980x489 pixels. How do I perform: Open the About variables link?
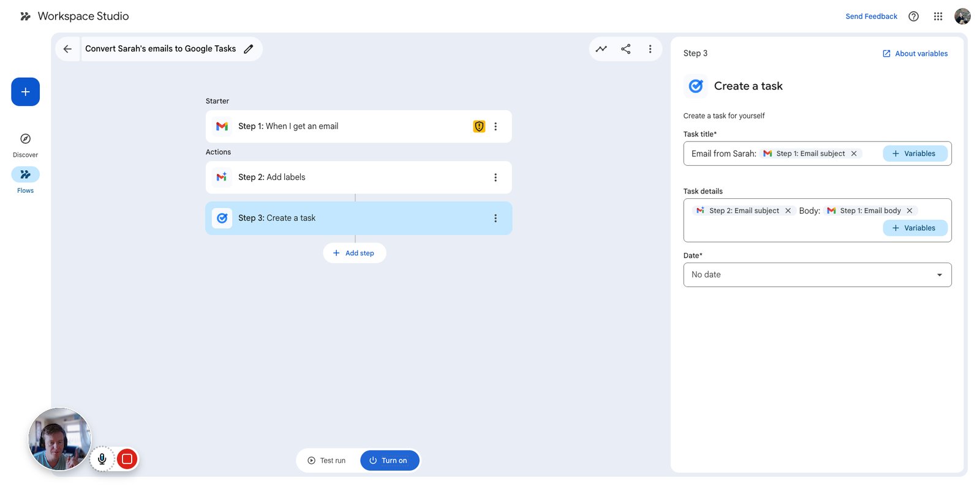pyautogui.click(x=915, y=54)
